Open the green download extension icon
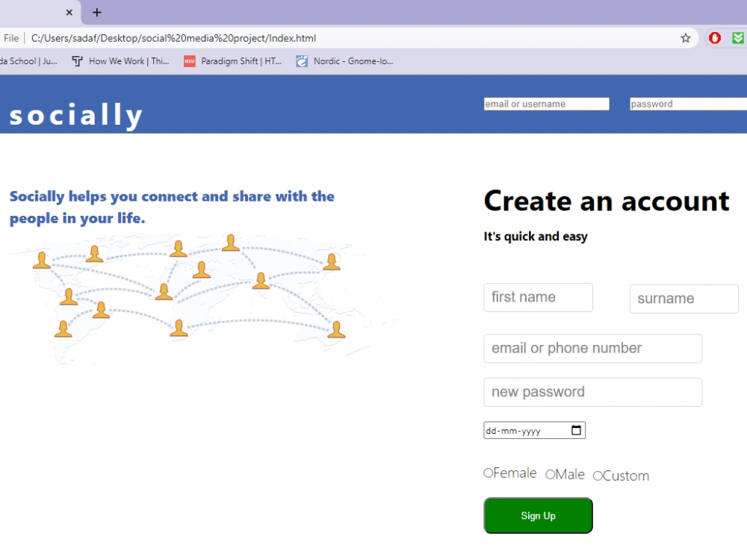Viewport: 747px width, 560px height. click(x=739, y=38)
